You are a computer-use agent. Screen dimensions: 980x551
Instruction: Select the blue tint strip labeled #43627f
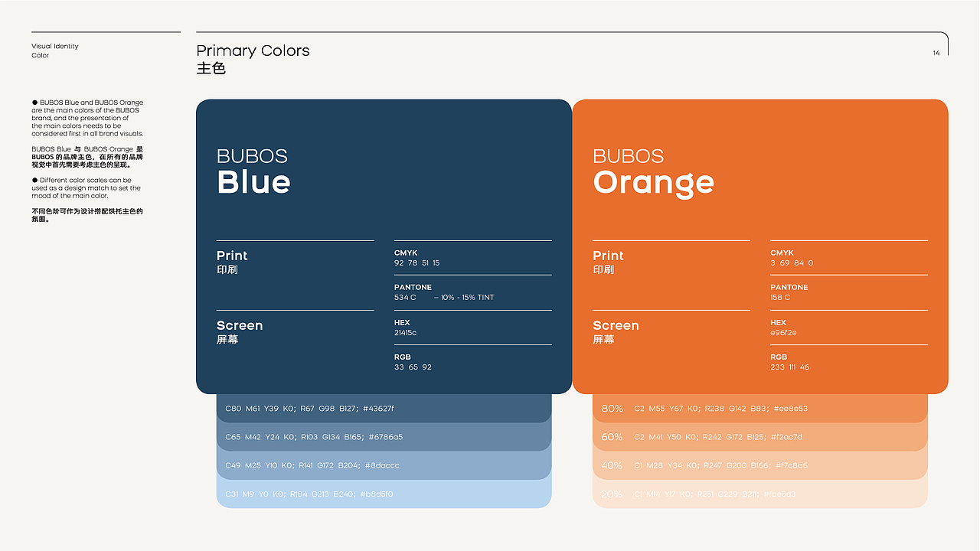pos(384,409)
